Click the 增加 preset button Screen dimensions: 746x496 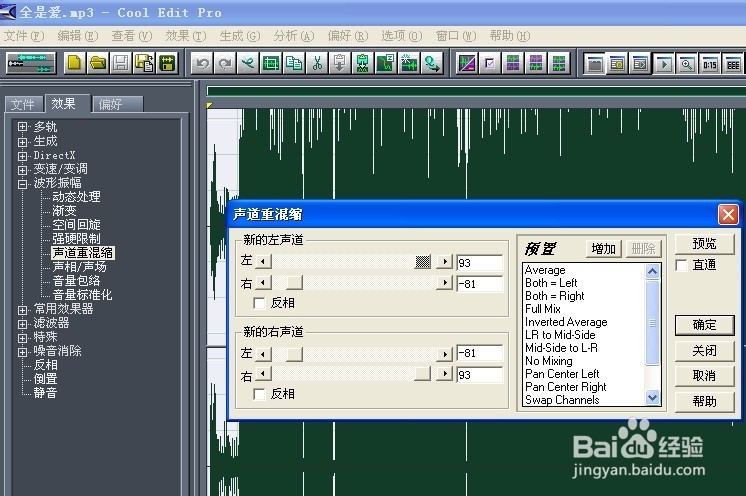click(x=603, y=249)
